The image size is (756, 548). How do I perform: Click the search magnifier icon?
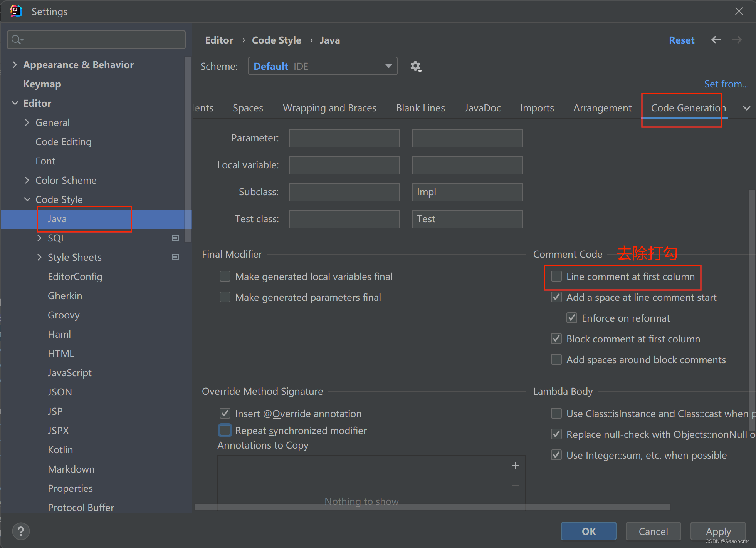[x=16, y=40]
